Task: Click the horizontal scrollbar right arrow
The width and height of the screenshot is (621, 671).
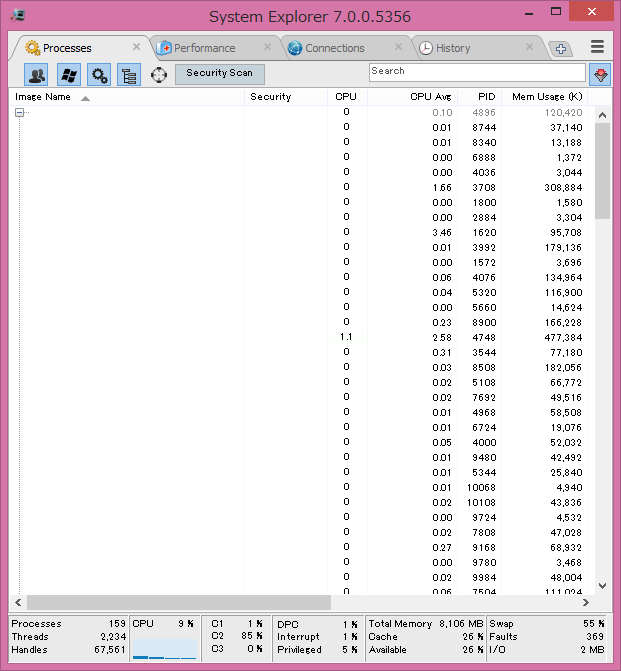Action: (586, 603)
